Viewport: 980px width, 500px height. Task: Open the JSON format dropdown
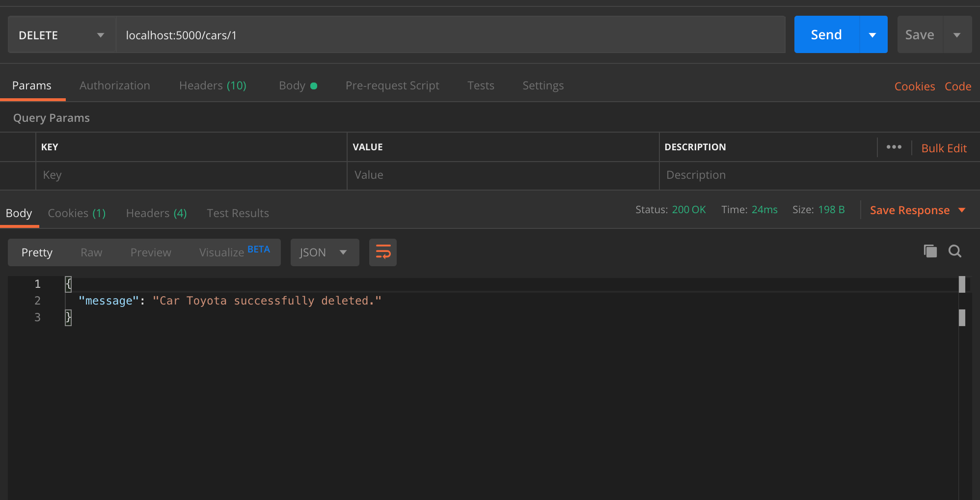pos(324,252)
